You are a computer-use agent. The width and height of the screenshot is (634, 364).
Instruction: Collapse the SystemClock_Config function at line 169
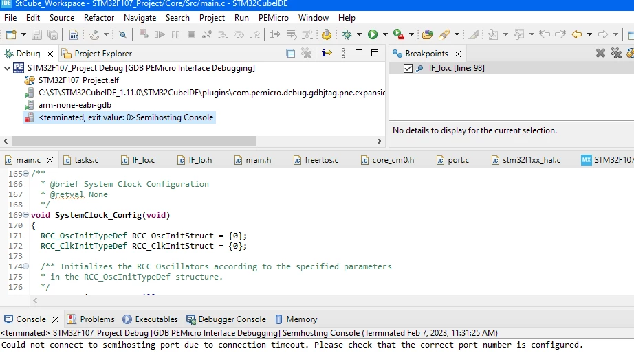pos(26,215)
